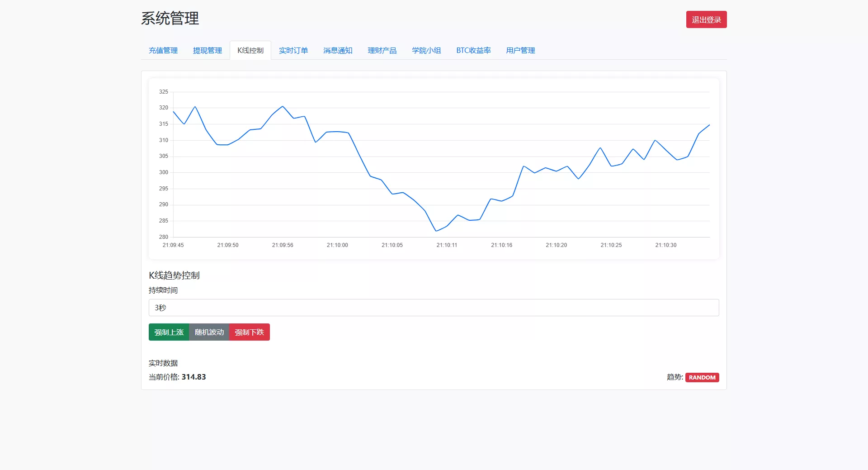
Task: Navigate to the 用户管理 tab
Action: coord(520,51)
